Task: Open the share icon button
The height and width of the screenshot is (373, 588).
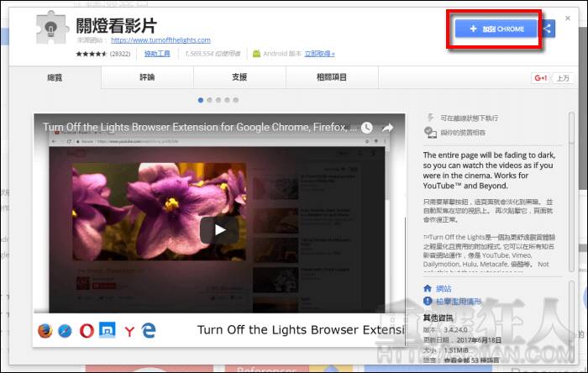Action: (548, 29)
